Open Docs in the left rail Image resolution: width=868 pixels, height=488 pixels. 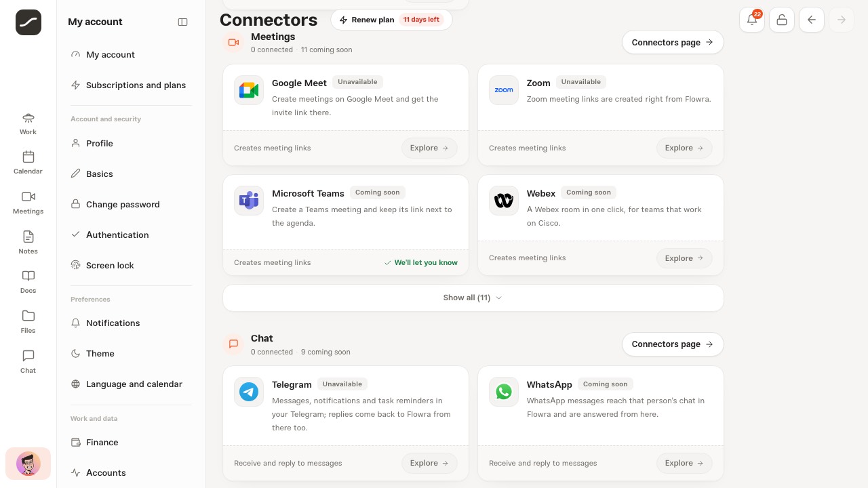tap(28, 283)
